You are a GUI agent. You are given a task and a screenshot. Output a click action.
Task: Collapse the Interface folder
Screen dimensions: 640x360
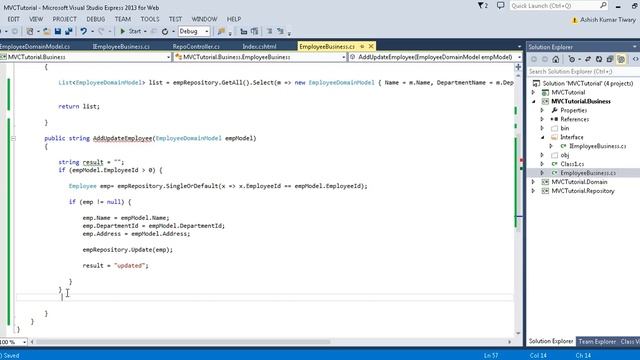tap(542, 138)
